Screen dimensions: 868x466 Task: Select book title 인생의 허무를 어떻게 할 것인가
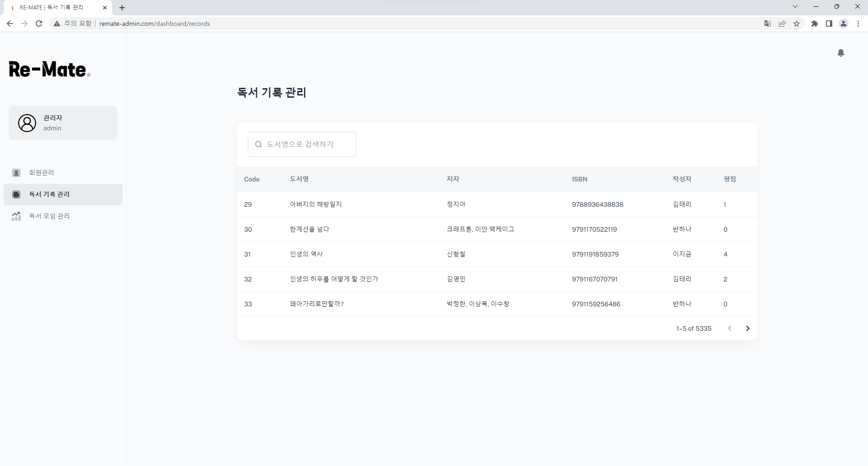point(334,279)
